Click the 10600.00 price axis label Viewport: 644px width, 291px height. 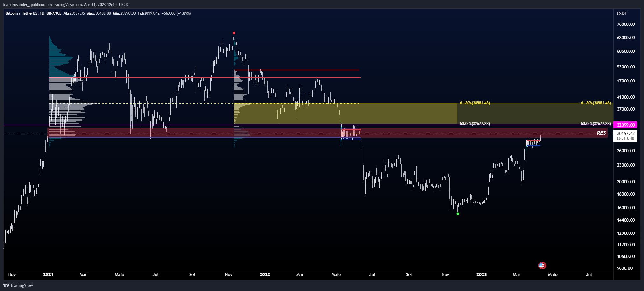[x=626, y=256]
